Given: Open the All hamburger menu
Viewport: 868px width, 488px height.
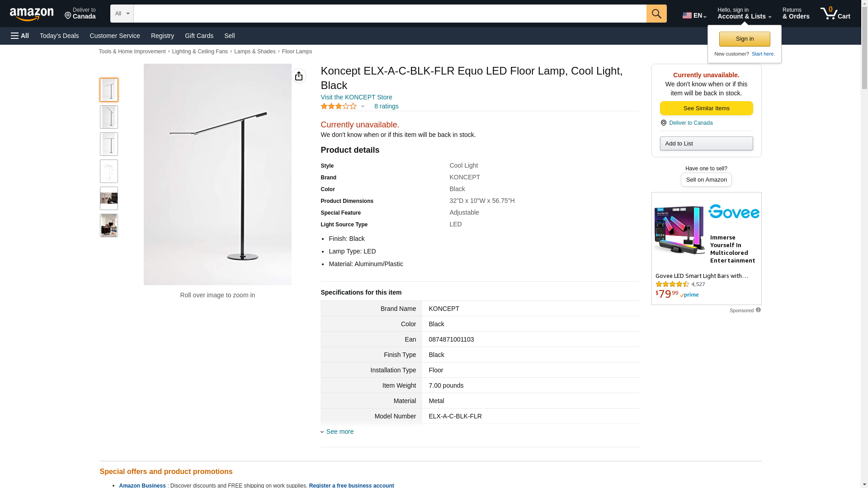Looking at the screenshot, I should point(20,36).
